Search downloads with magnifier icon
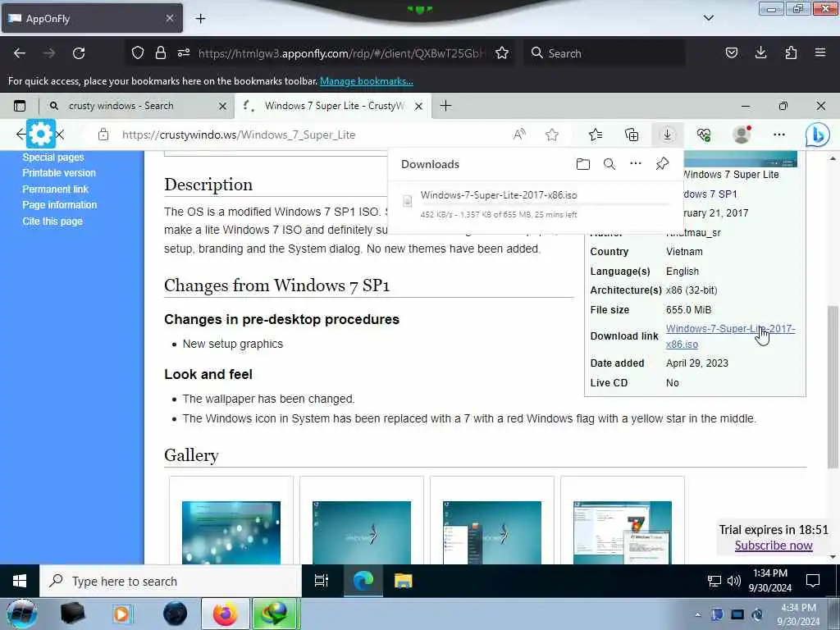This screenshot has width=840, height=630. coord(609,164)
